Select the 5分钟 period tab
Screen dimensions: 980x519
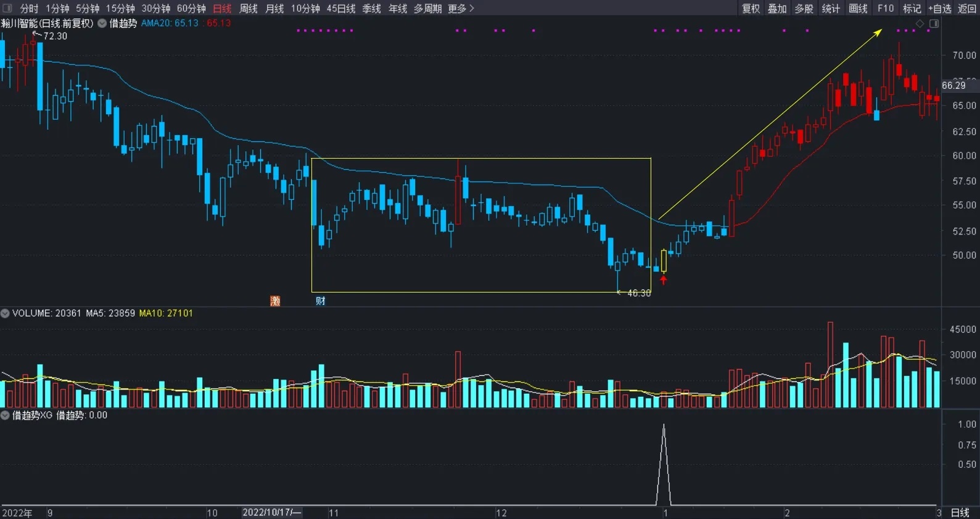pos(88,9)
